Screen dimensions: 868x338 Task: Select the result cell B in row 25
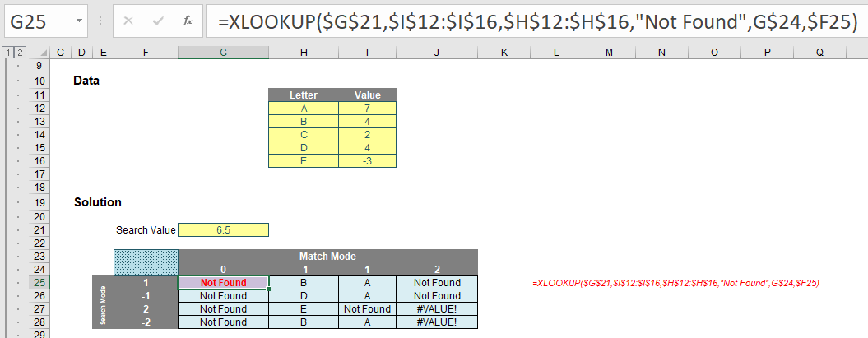[x=304, y=283]
